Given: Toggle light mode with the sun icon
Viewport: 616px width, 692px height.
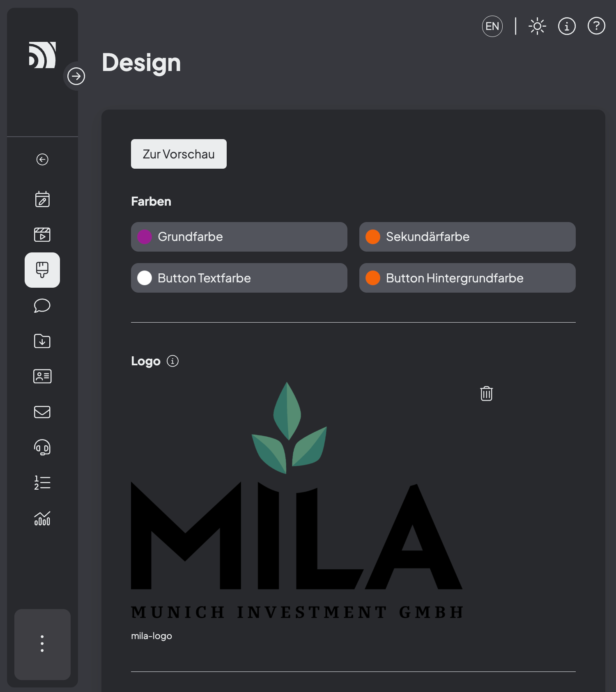Looking at the screenshot, I should pyautogui.click(x=537, y=27).
